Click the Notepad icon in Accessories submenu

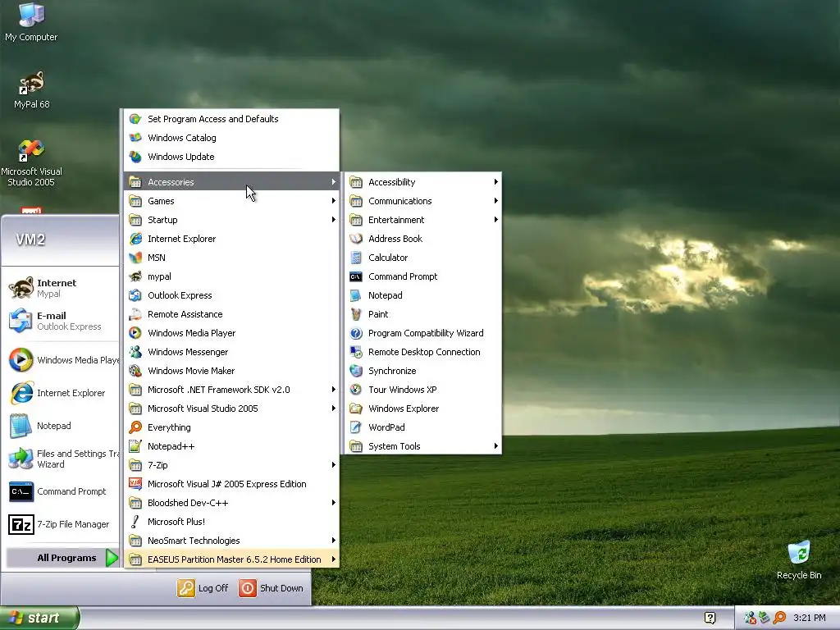point(356,295)
